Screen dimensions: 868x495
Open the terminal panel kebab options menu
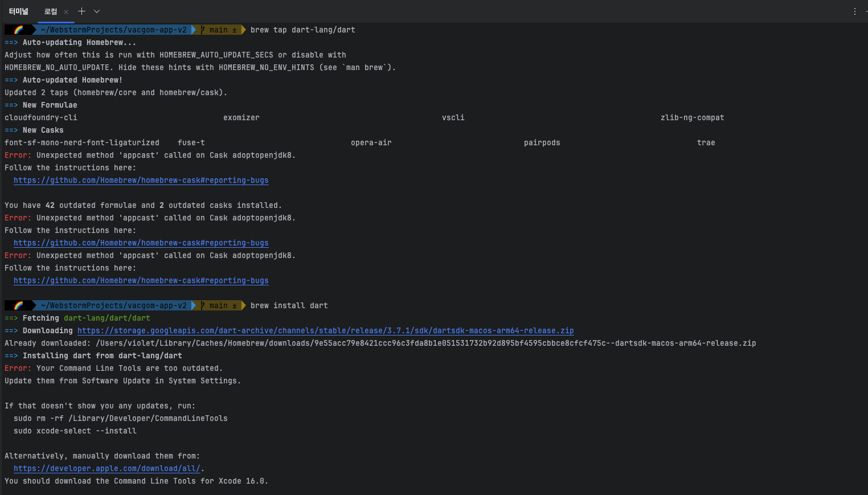coord(855,11)
